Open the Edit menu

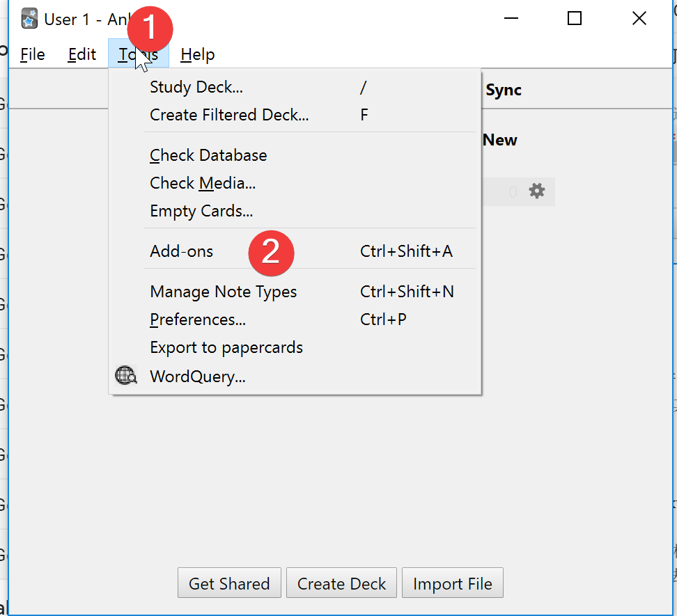(x=81, y=54)
